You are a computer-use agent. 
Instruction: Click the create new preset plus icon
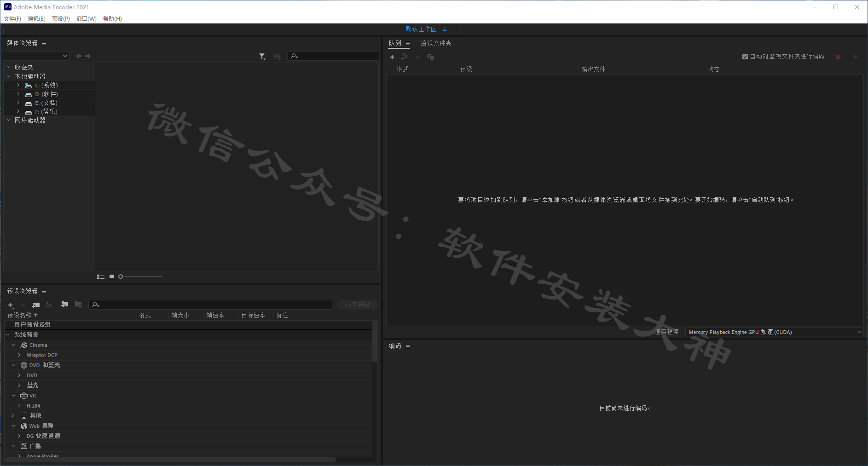[x=11, y=305]
